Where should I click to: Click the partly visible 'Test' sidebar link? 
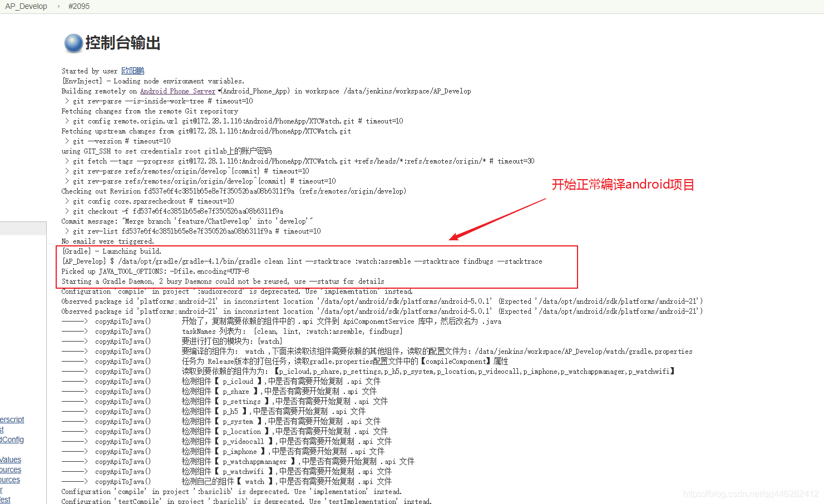[x=6, y=500]
